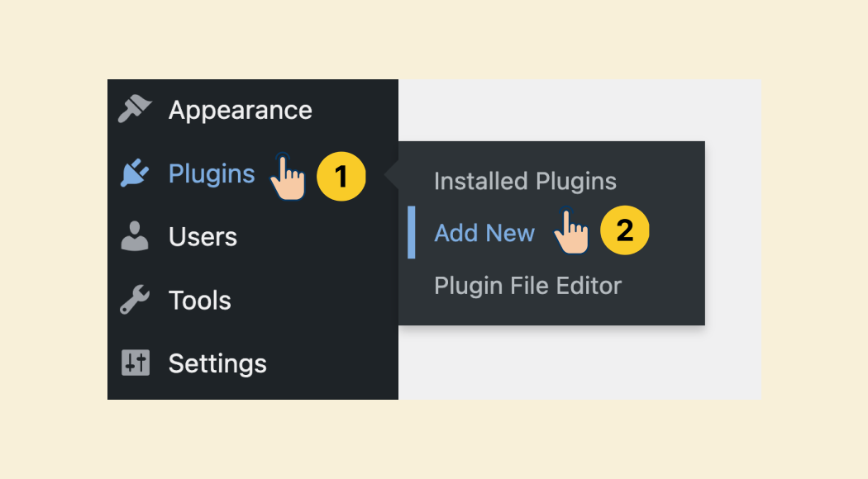Click the Plugins plug icon
The height and width of the screenshot is (479, 868).
[135, 173]
